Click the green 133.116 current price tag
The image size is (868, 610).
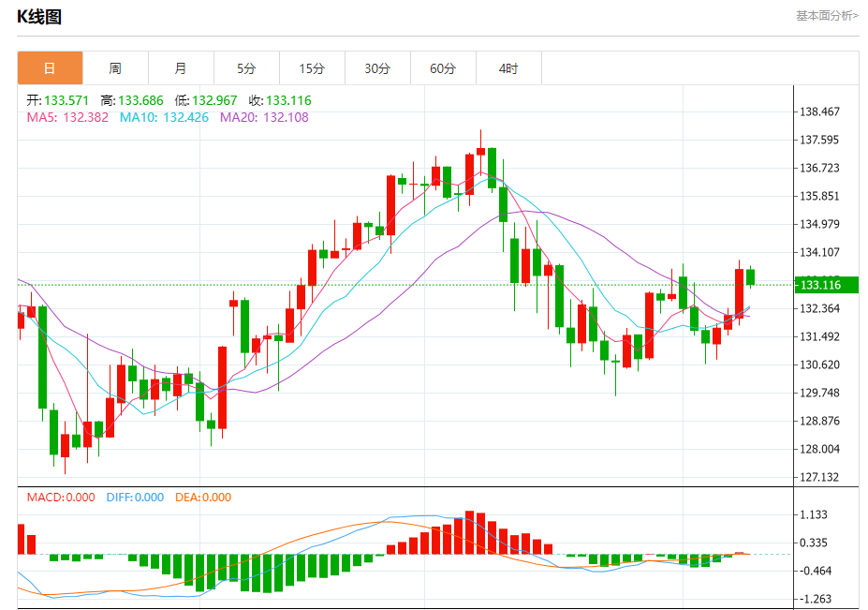point(826,285)
